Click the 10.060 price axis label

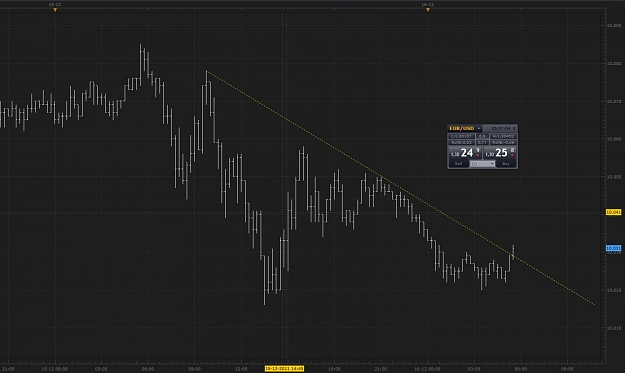(x=613, y=139)
